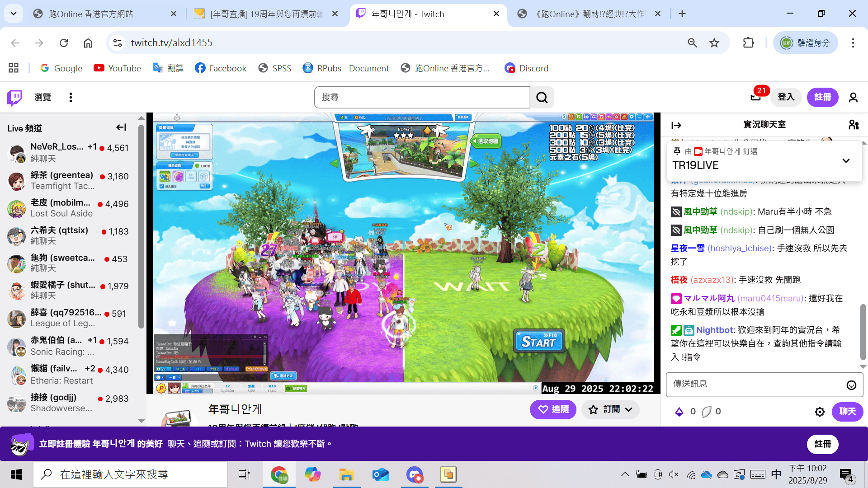Collapse the Live channels sidebar arrow
This screenshot has height=488, width=868.
pos(121,127)
